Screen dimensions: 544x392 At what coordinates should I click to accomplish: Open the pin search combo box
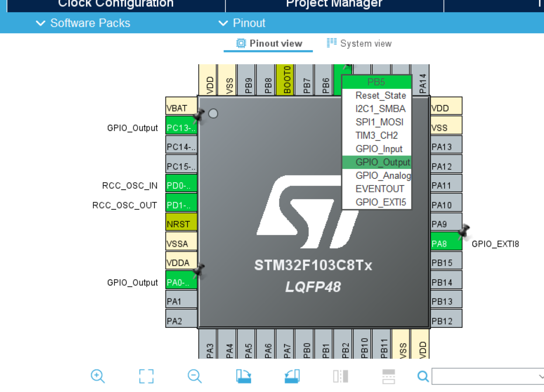click(488, 376)
